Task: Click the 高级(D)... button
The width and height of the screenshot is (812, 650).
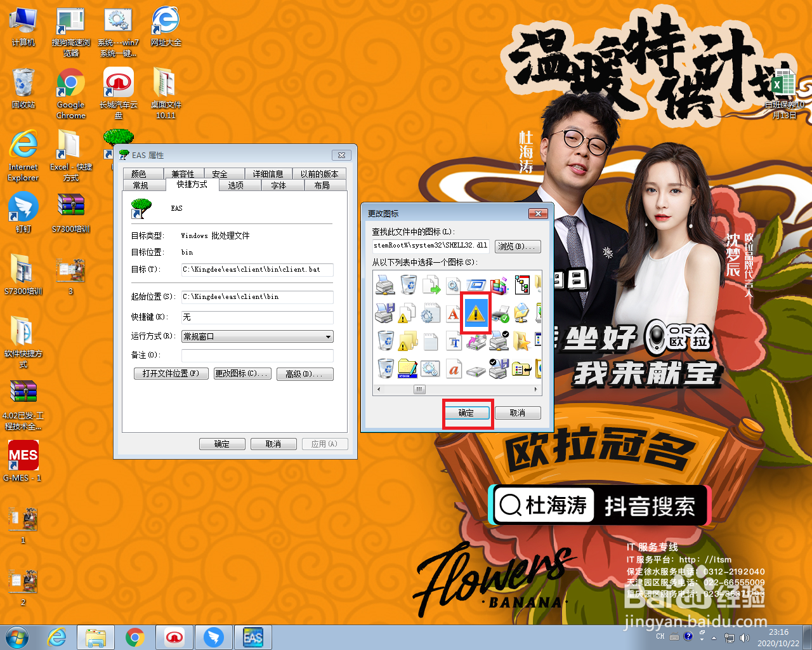Action: point(304,374)
